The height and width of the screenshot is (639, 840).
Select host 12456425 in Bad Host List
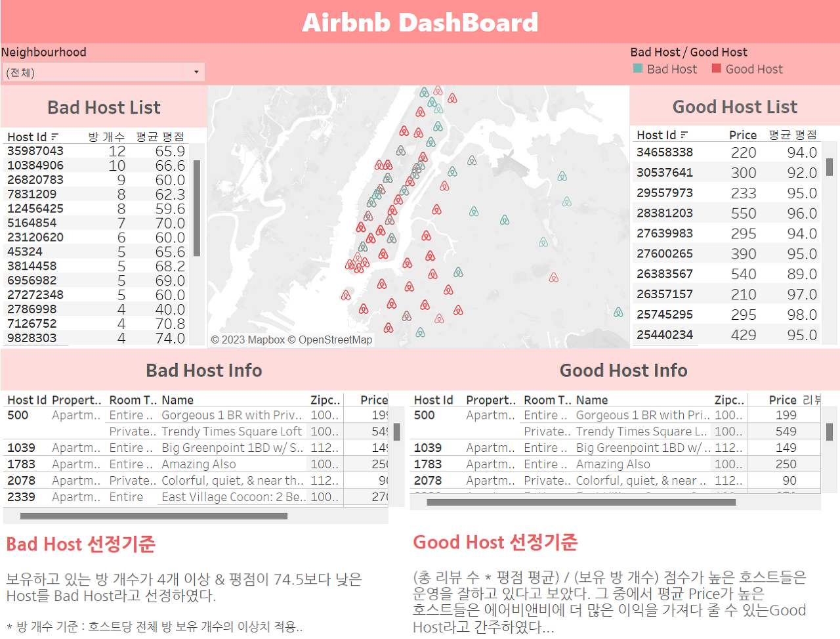click(x=35, y=209)
